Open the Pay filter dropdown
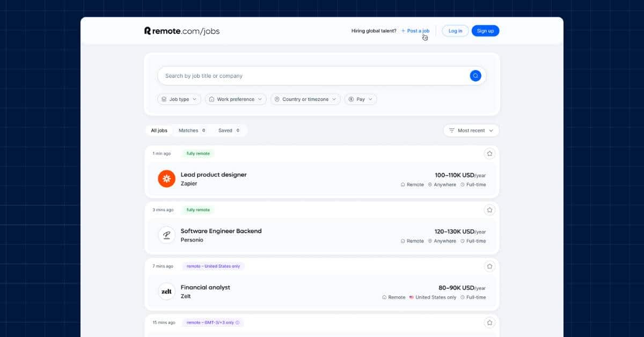 coord(361,99)
